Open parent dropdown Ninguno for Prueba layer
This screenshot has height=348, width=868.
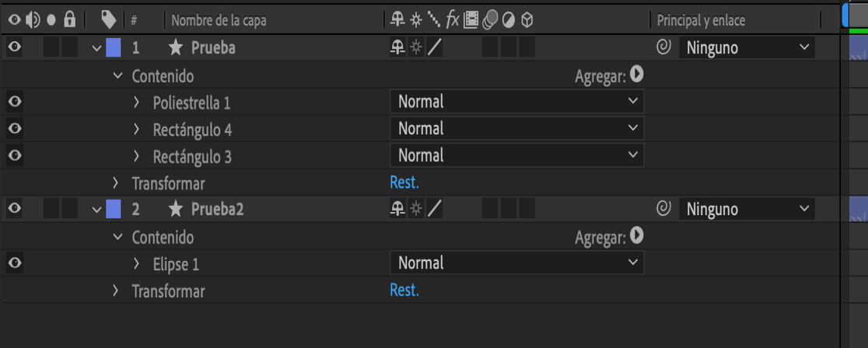747,48
